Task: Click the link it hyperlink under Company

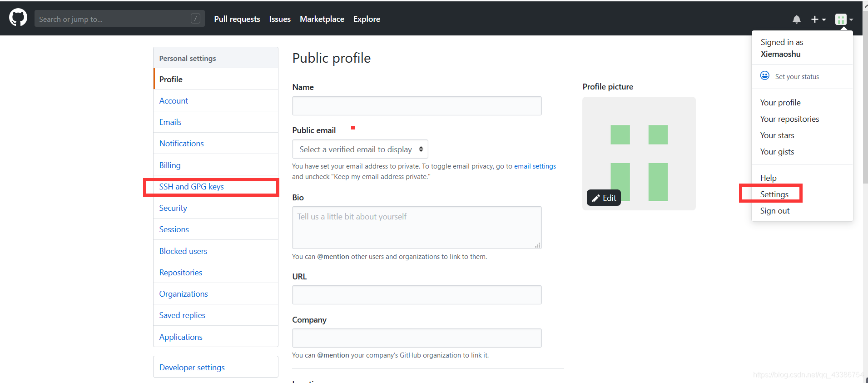Action: pos(479,355)
